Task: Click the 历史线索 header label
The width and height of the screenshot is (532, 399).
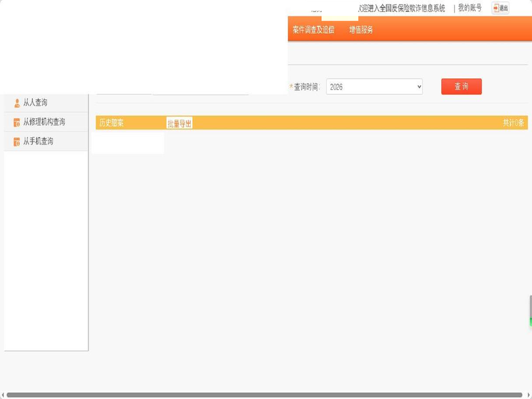Action: point(111,123)
